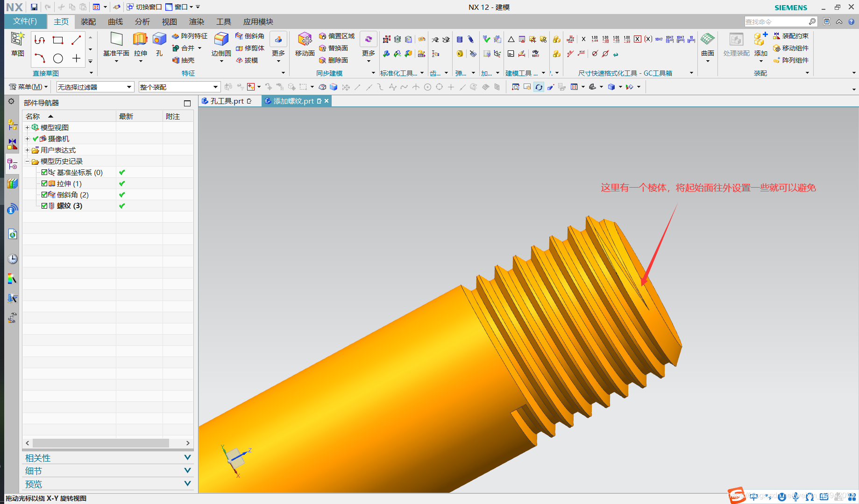This screenshot has height=504, width=859.
Task: Select Delete Face (删除面)
Action: pyautogui.click(x=334, y=60)
